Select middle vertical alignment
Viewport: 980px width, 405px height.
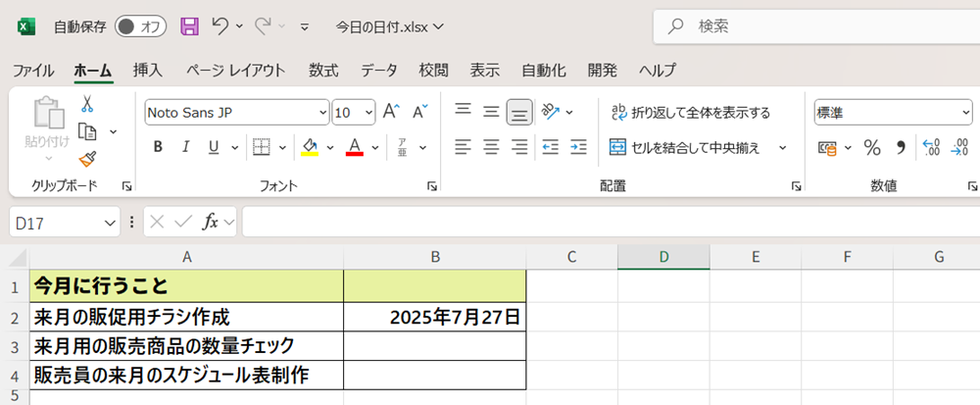point(492,112)
